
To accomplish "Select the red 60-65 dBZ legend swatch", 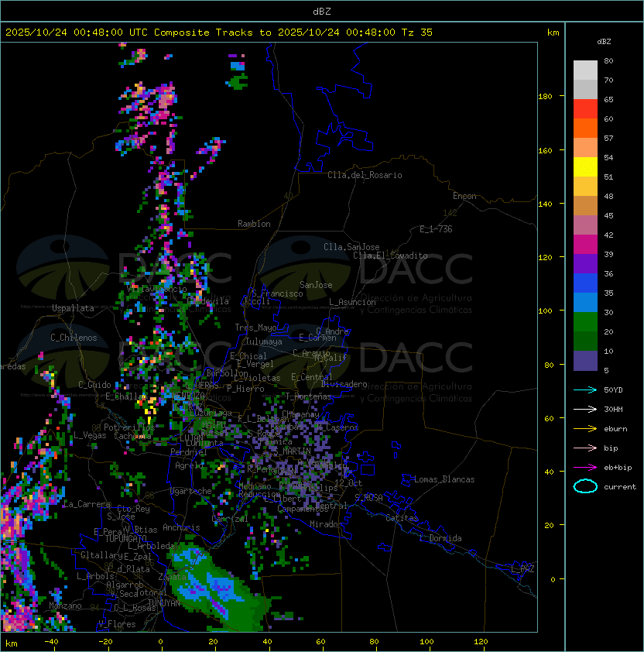I will click(x=585, y=109).
